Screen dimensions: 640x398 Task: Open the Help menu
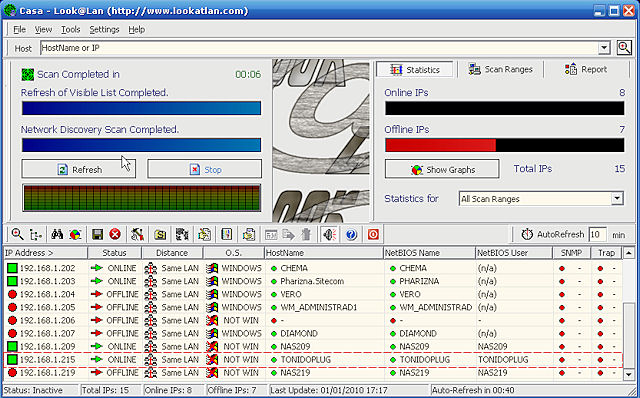tap(136, 29)
